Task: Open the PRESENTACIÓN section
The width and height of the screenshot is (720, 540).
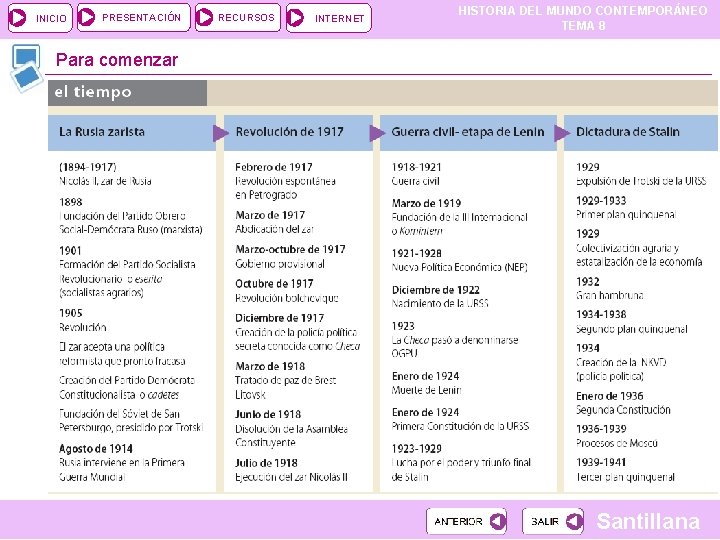Action: tap(134, 18)
